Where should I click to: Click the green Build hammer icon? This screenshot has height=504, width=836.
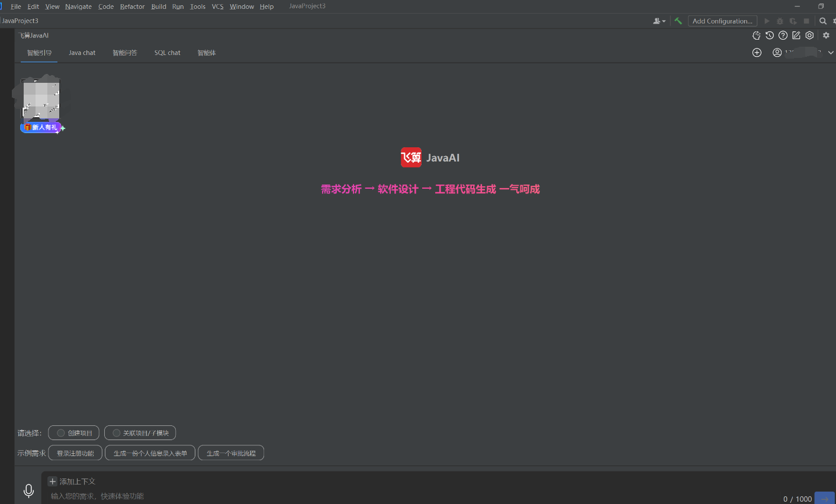(678, 21)
